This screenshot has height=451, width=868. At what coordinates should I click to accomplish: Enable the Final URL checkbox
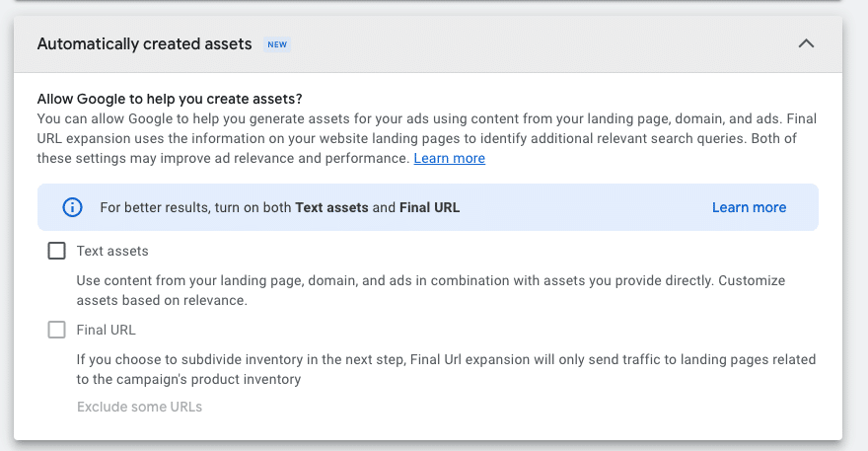coord(56,330)
